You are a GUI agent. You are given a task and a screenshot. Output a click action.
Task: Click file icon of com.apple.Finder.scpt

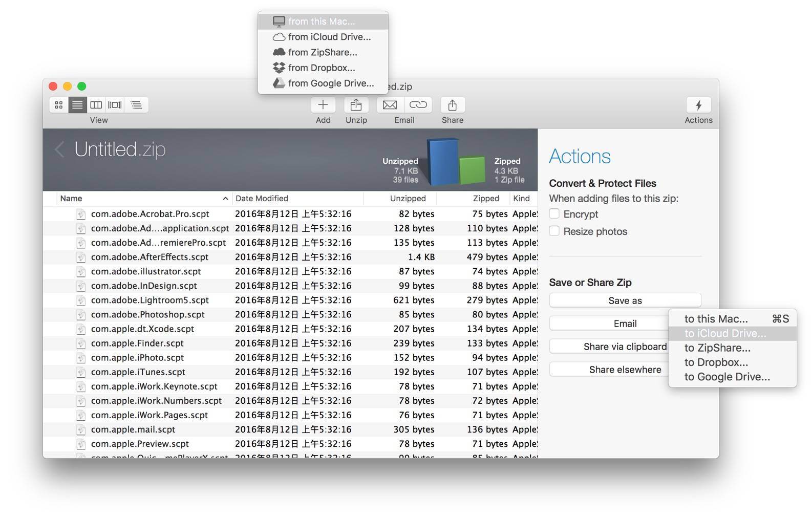tap(81, 343)
